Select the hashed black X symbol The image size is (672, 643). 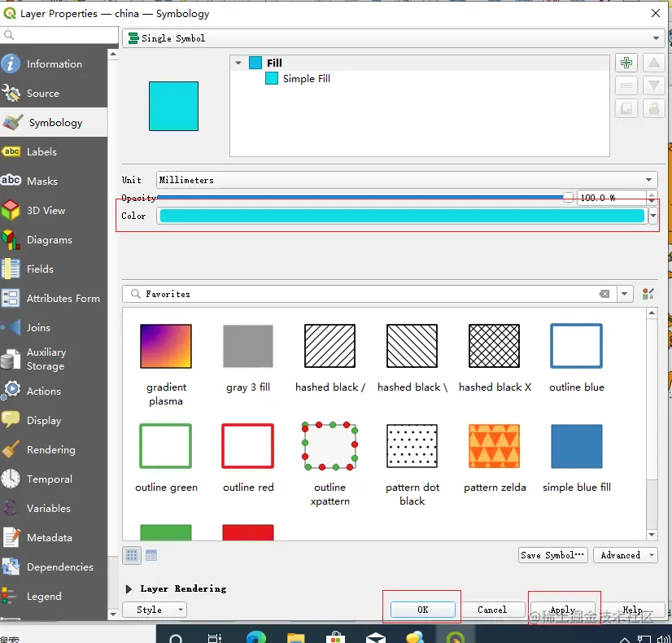tap(494, 347)
